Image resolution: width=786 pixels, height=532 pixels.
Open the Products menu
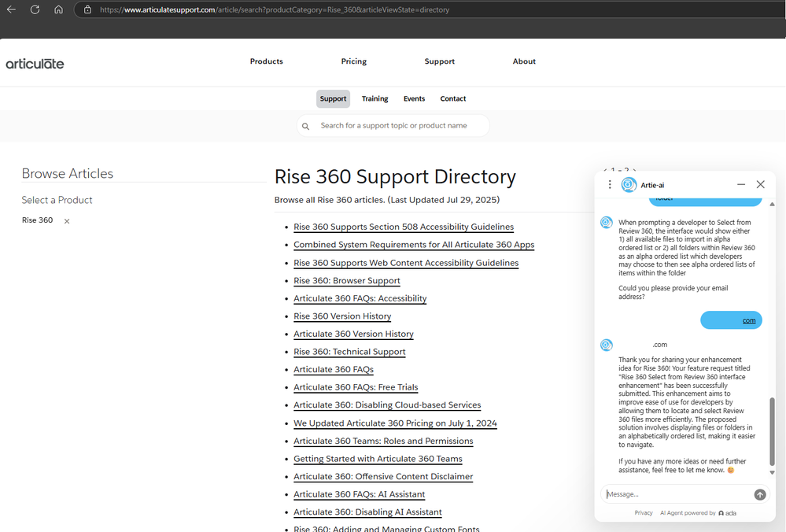tap(266, 61)
